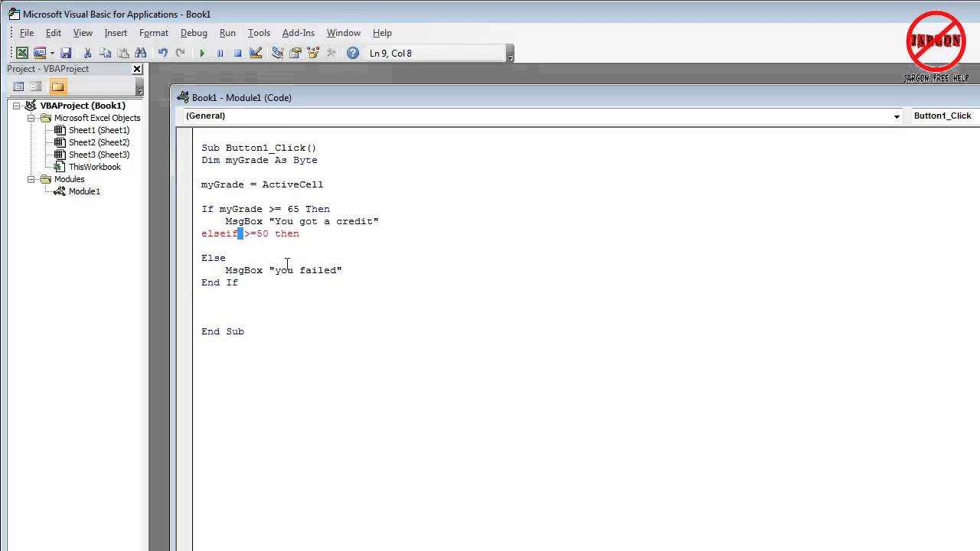Select Sheet3 (Sheet3) in project tree

[x=99, y=155]
